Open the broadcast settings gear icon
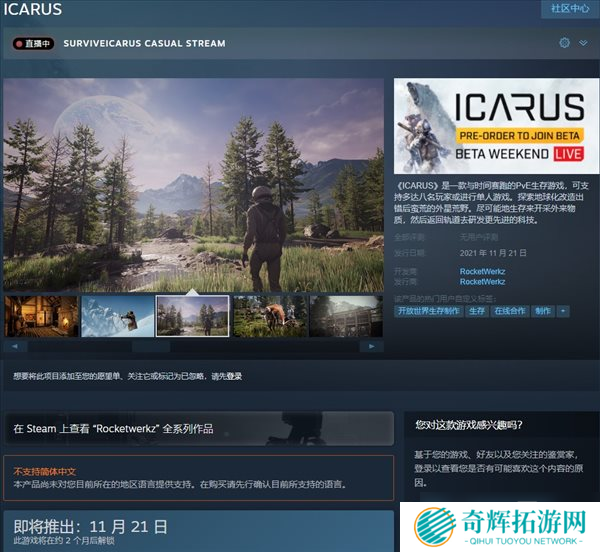Screen dimensions: 600x552 [564, 43]
